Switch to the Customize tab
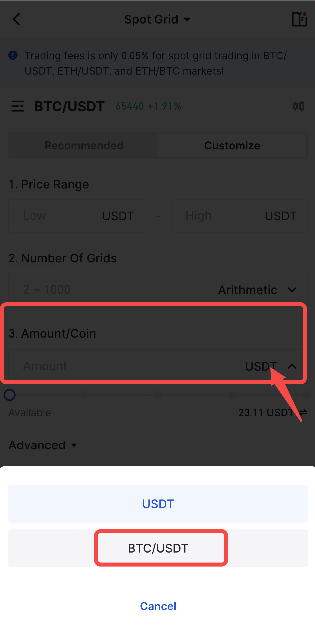This screenshot has height=644, width=315. click(232, 145)
